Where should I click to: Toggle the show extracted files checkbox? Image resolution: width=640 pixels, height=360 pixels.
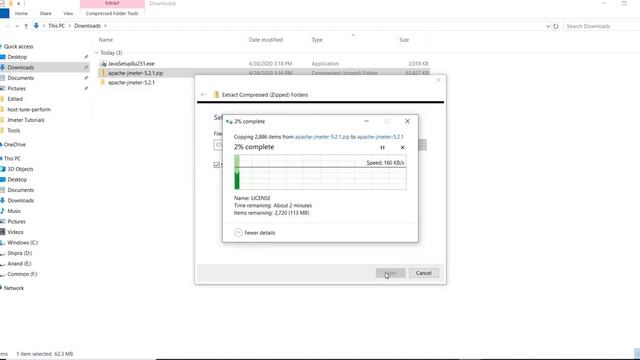pos(216,165)
